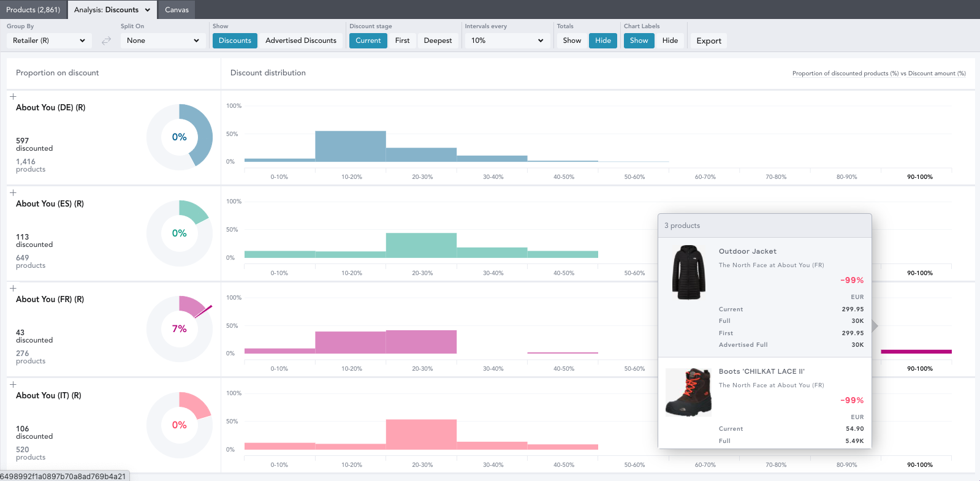Hide the chart labels
Screen dimensions: 980x481
[x=670, y=40]
